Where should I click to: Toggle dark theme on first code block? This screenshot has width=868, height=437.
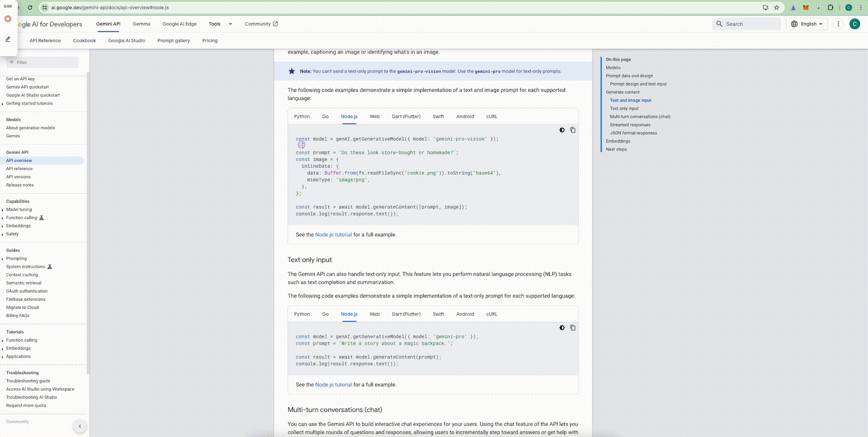coord(562,130)
